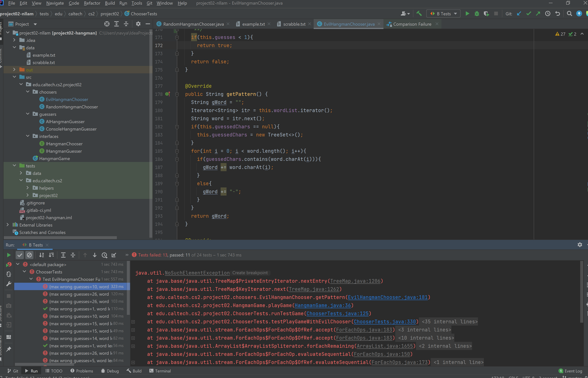The image size is (588, 378).
Task: Click the Build project hammer icon
Action: click(419, 14)
